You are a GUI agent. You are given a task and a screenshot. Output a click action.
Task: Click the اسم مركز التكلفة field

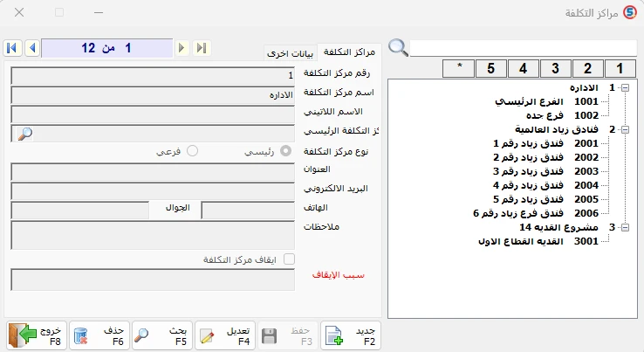tap(153, 95)
